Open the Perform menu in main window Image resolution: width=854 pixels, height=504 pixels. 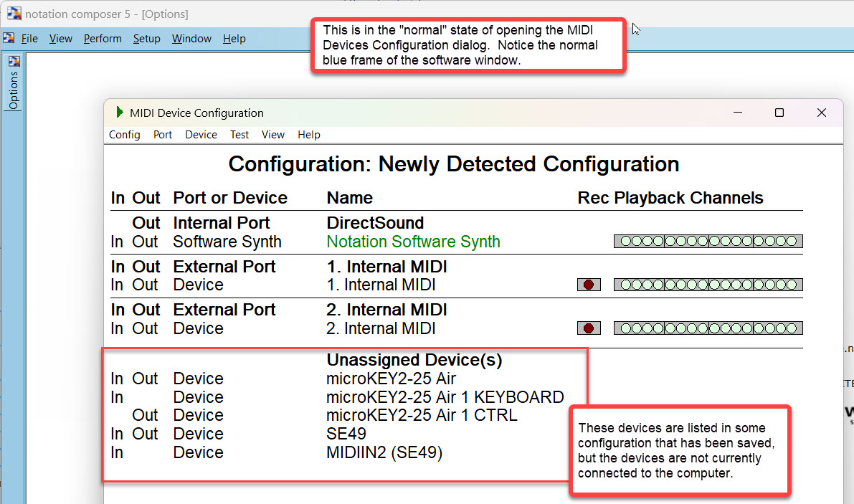[103, 39]
